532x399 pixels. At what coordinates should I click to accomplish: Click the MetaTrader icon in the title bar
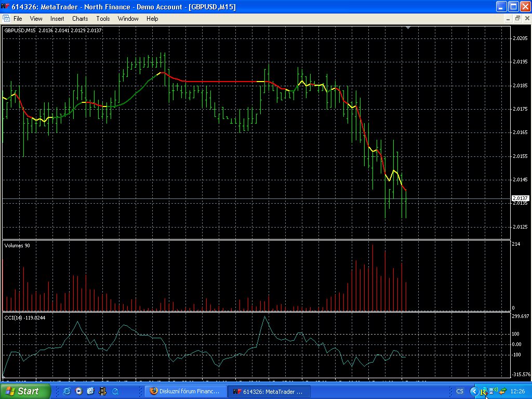pyautogui.click(x=5, y=6)
